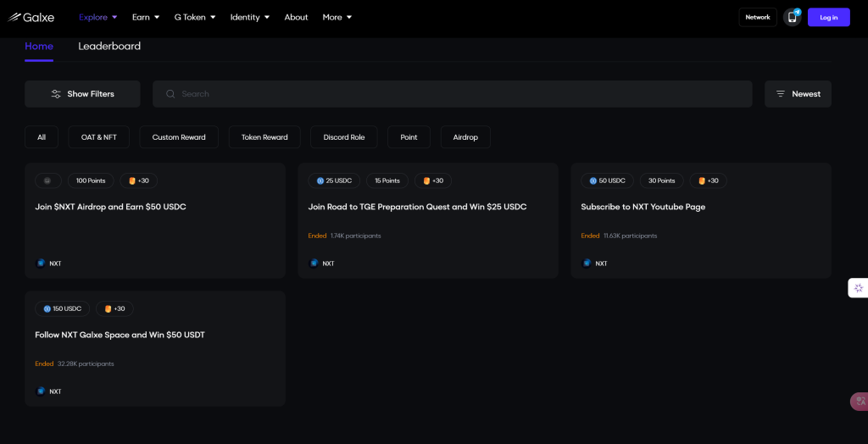This screenshot has height=444, width=868.
Task: Expand the Identity menu
Action: tap(250, 17)
